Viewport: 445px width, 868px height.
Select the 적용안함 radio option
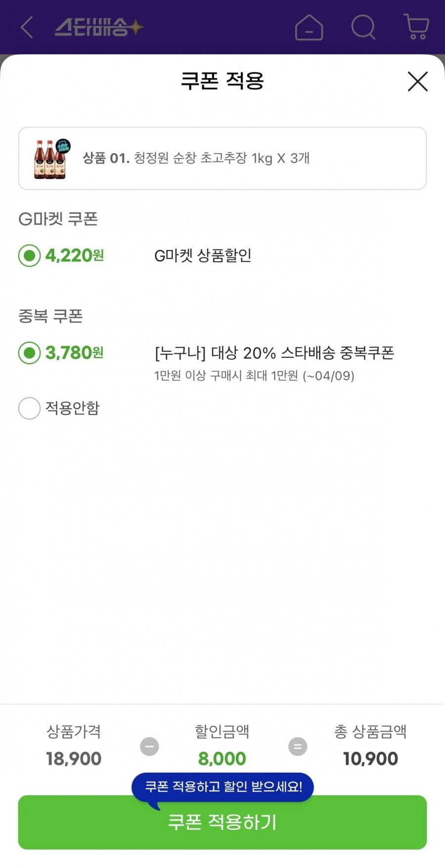[29, 409]
